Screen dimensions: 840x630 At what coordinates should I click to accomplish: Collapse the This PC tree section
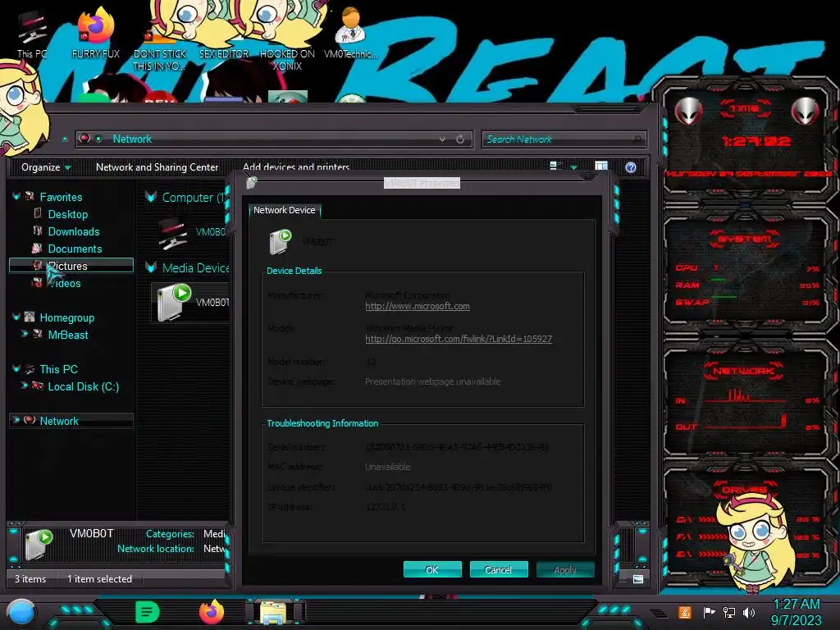[x=16, y=368]
